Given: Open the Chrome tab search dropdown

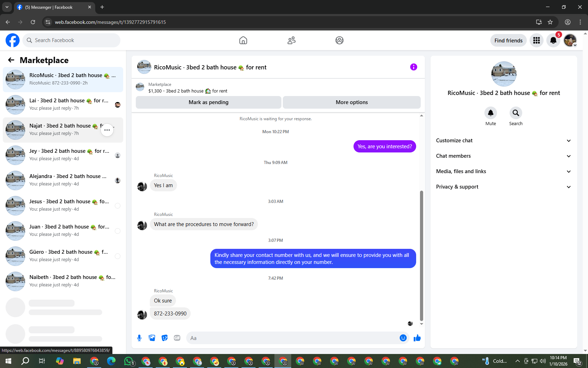Looking at the screenshot, I should point(7,7).
